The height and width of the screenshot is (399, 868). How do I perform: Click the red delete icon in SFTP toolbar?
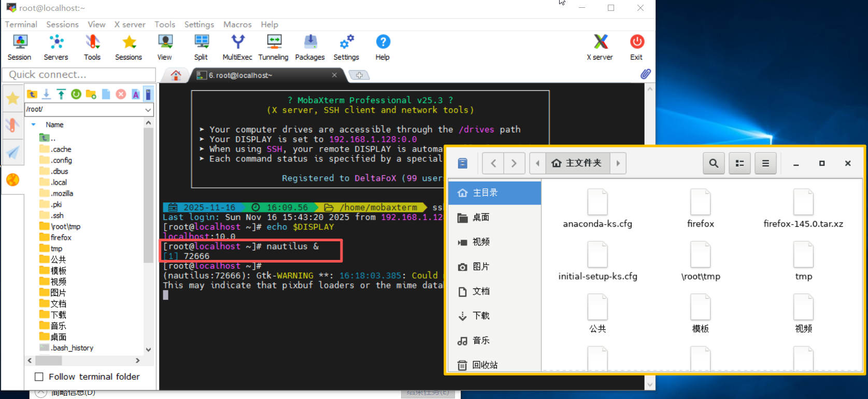[121, 94]
